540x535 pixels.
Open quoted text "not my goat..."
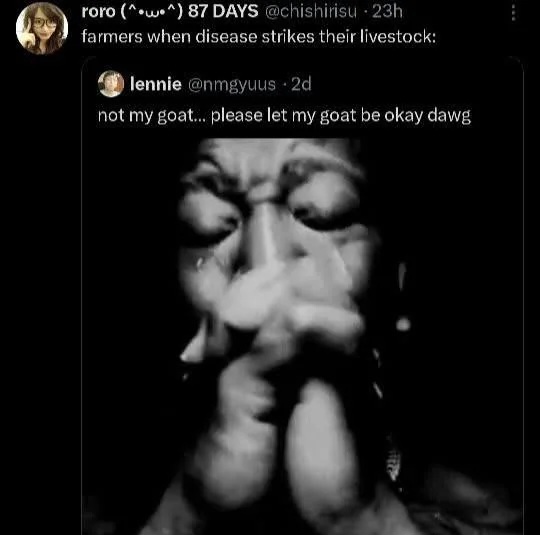pos(284,116)
